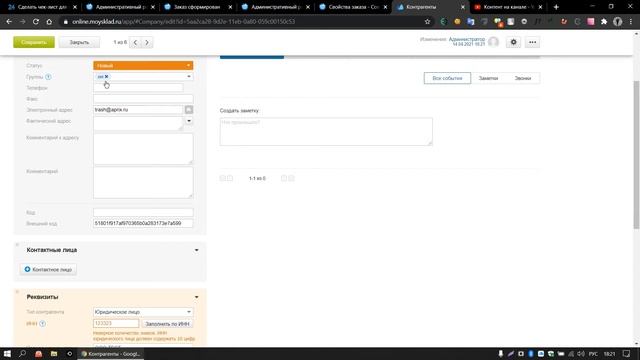Click the Заполнить по ИНН button
Image resolution: width=640 pixels, height=360 pixels.
167,324
